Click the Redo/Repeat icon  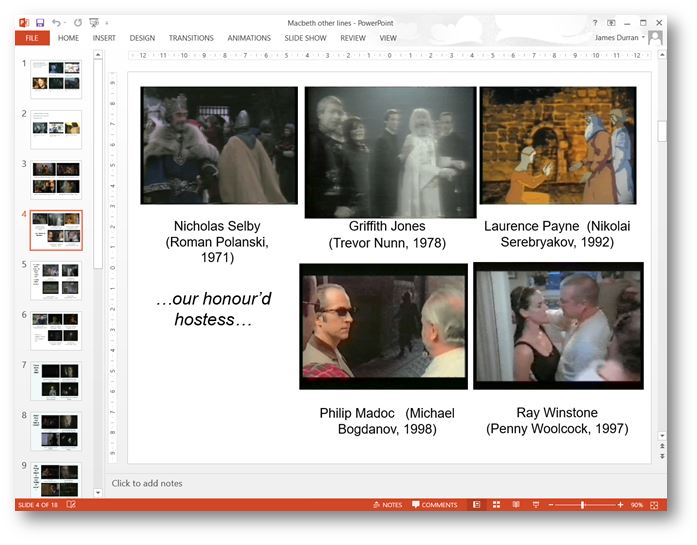pyautogui.click(x=76, y=22)
